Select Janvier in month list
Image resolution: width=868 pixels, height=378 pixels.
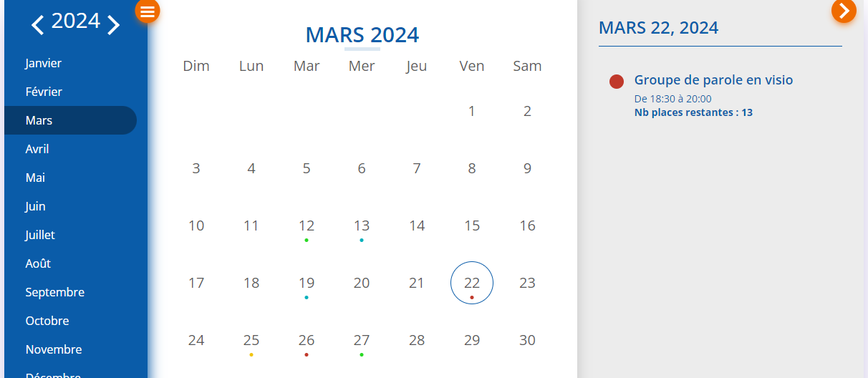coord(44,63)
